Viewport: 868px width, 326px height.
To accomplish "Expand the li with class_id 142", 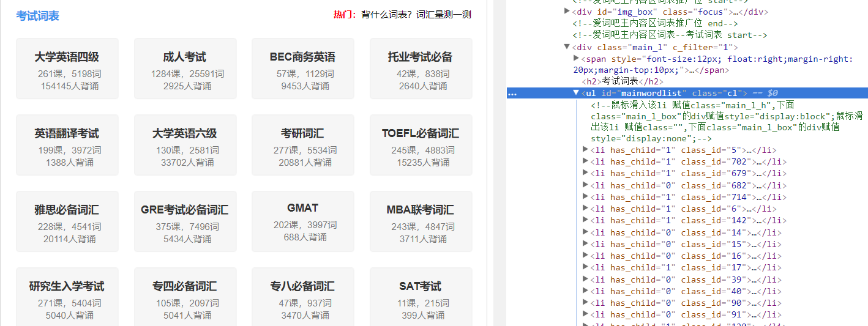I will [x=585, y=220].
